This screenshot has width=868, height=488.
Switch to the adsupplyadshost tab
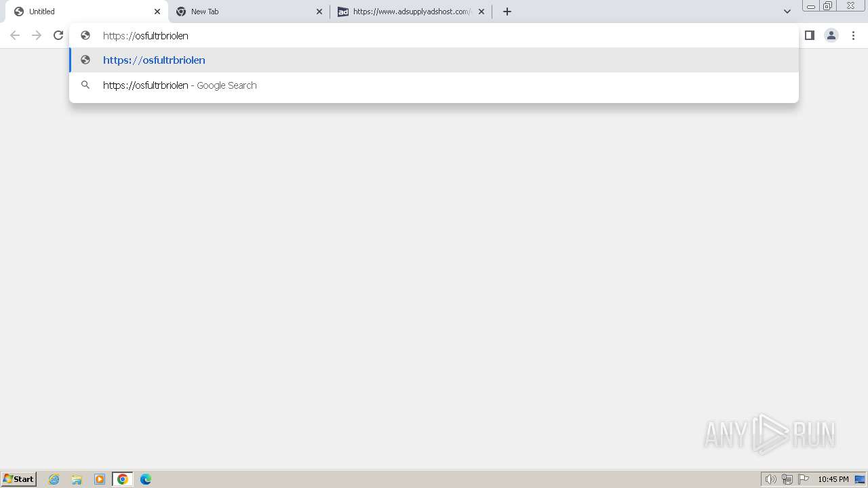(x=411, y=12)
